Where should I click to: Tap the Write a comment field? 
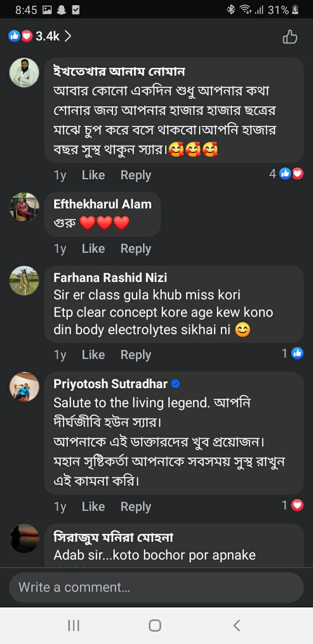[156, 587]
